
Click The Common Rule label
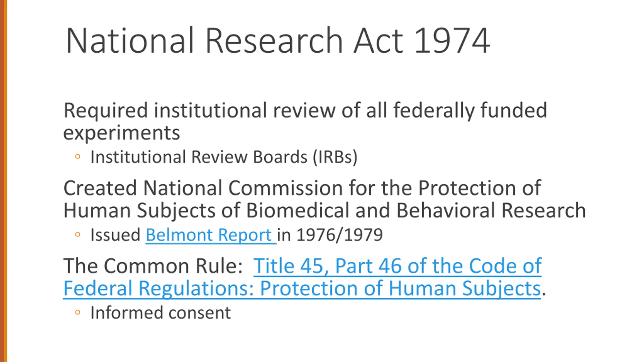pyautogui.click(x=153, y=266)
